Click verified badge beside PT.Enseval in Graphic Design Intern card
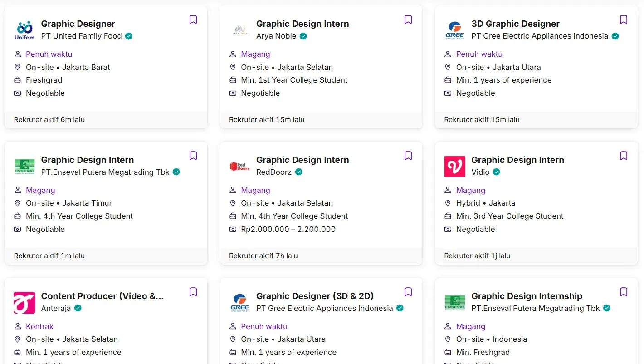The image size is (644, 364). [x=176, y=172]
